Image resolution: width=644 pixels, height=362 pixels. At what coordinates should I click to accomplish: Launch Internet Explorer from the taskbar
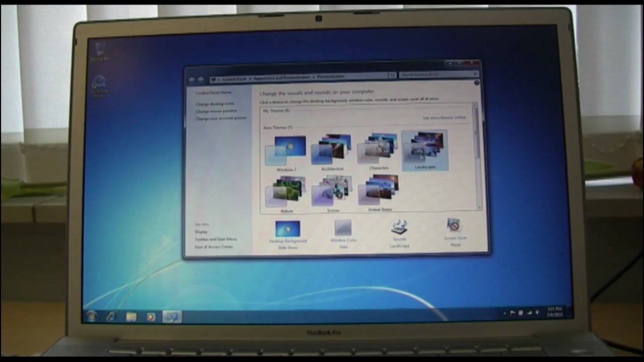[111, 316]
